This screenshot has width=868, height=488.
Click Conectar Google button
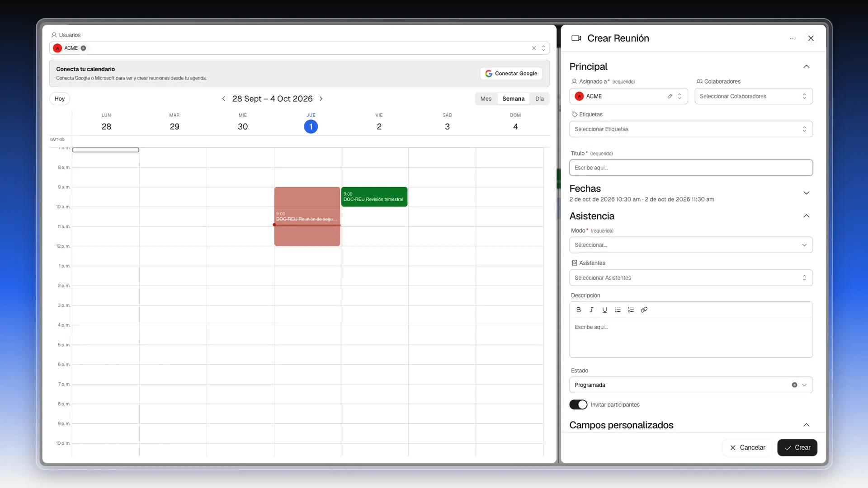coord(511,74)
